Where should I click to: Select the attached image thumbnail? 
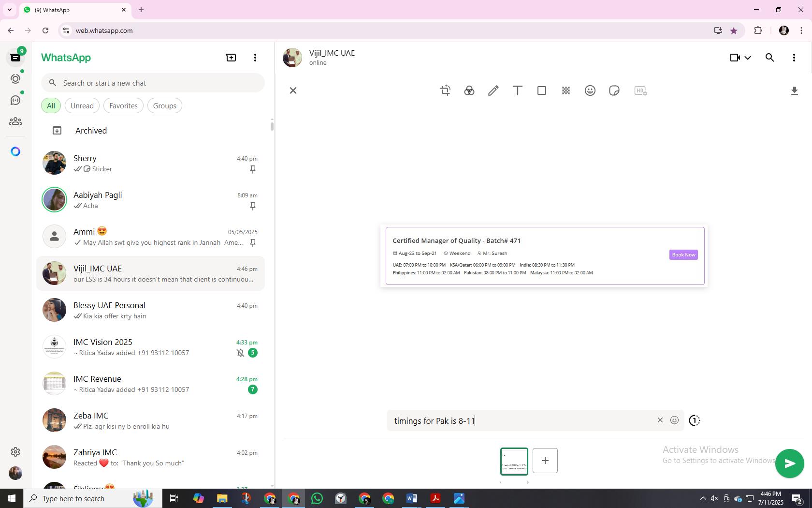[x=514, y=461]
